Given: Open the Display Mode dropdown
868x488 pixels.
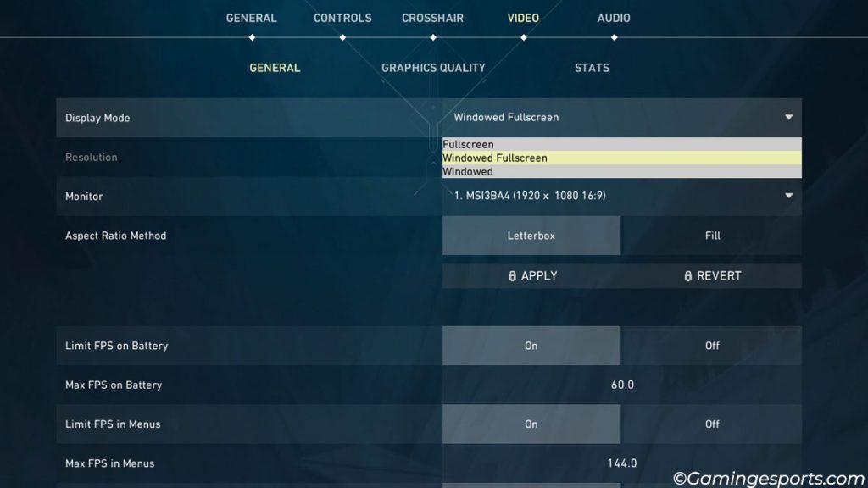Looking at the screenshot, I should 621,118.
